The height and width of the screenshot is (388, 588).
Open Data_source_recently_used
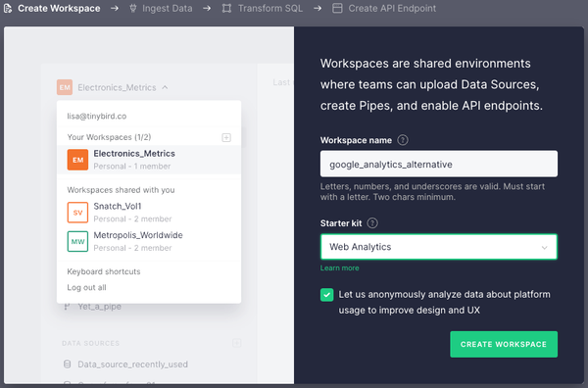[x=132, y=364]
